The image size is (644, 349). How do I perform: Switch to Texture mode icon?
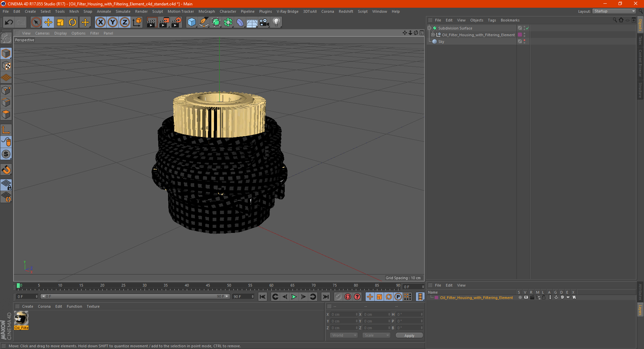[6, 65]
